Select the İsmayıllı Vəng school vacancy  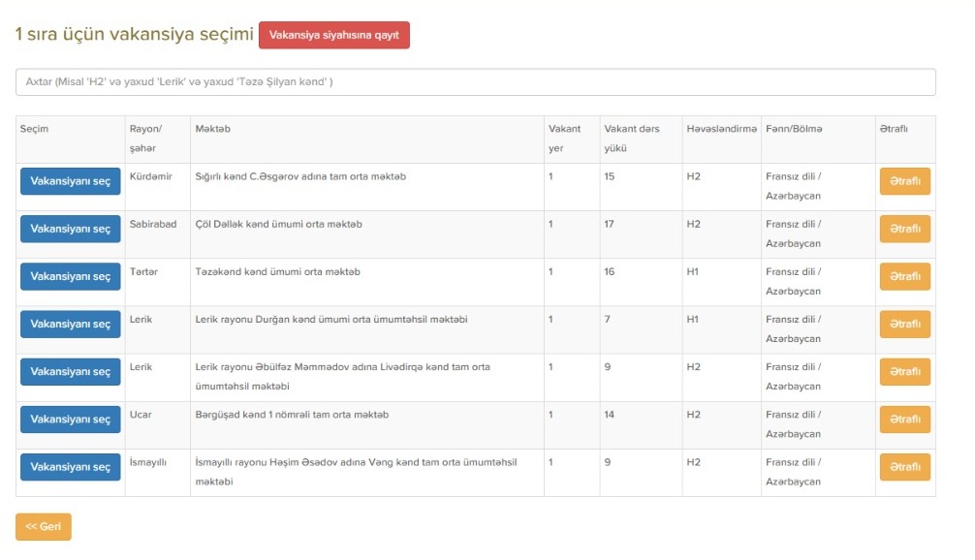point(70,467)
